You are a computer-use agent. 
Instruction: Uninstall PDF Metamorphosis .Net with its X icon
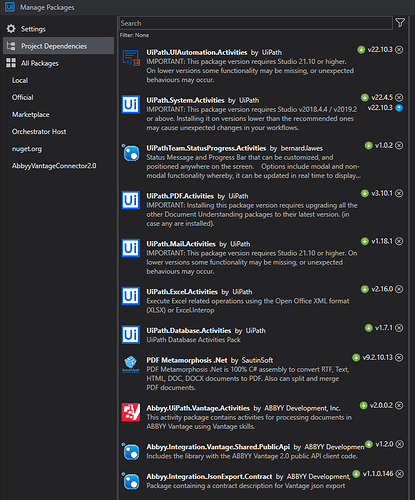pos(399,357)
